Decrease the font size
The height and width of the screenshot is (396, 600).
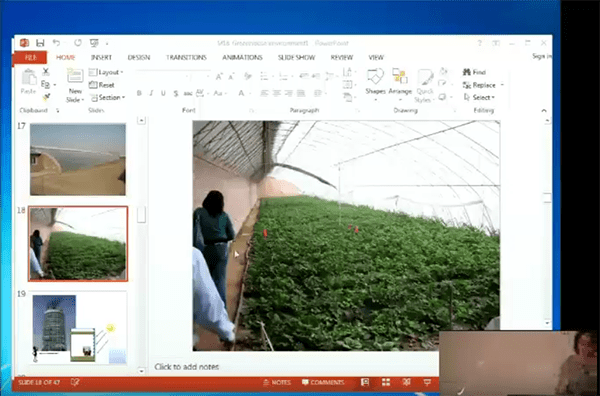(231, 77)
